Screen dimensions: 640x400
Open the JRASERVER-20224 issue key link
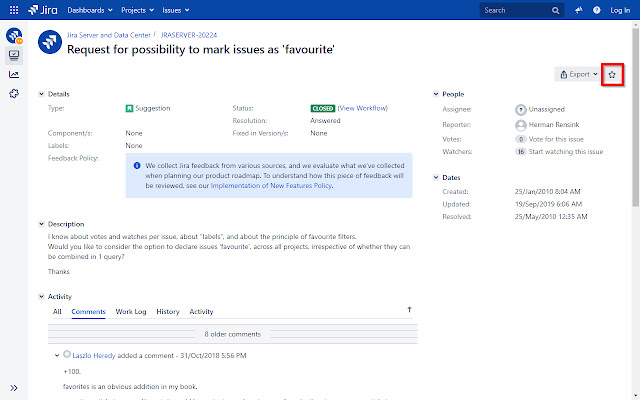[189, 35]
